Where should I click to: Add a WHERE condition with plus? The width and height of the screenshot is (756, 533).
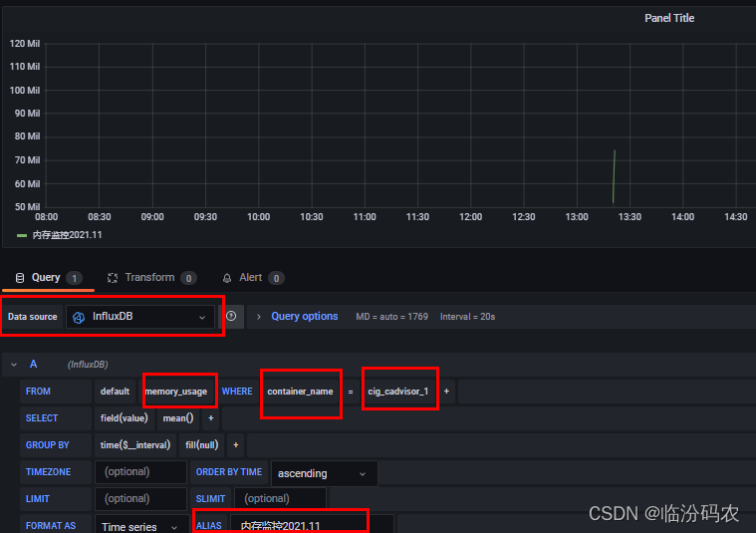(446, 392)
